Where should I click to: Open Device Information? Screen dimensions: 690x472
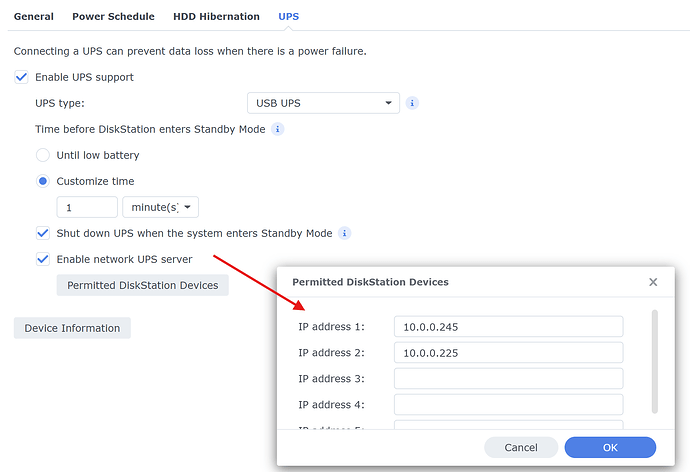(x=72, y=328)
